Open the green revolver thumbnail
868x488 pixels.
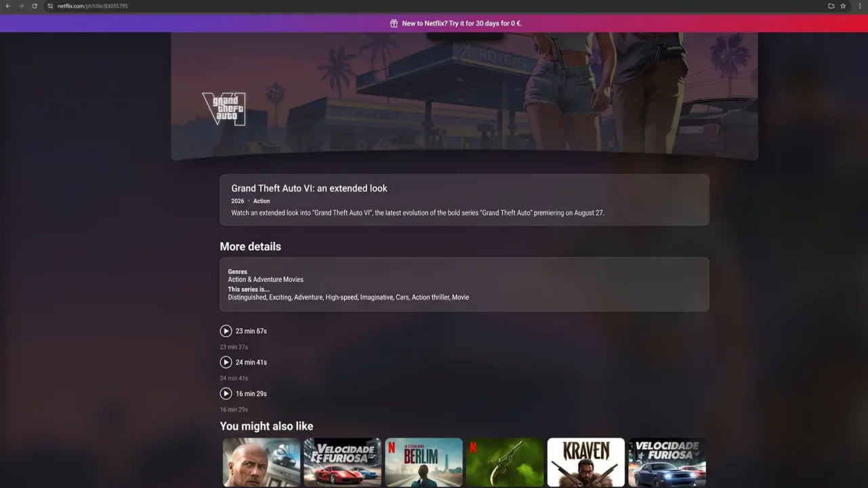[x=505, y=462]
